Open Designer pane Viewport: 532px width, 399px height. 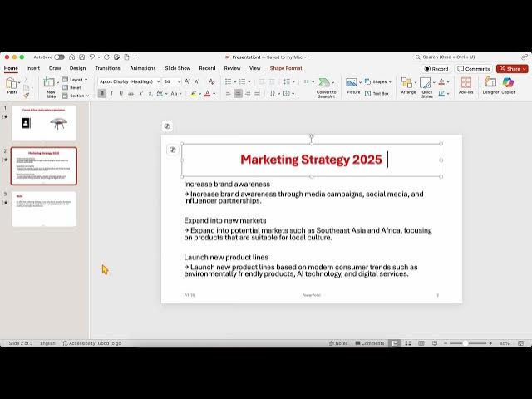coord(490,86)
